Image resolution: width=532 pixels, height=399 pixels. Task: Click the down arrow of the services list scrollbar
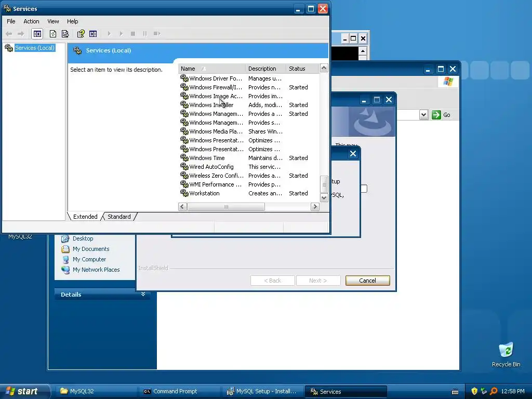click(324, 197)
